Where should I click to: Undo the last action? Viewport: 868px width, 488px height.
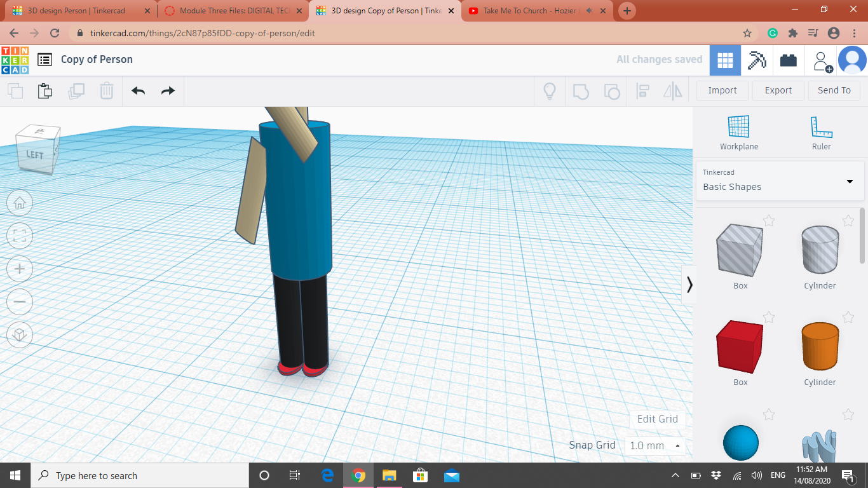[139, 91]
